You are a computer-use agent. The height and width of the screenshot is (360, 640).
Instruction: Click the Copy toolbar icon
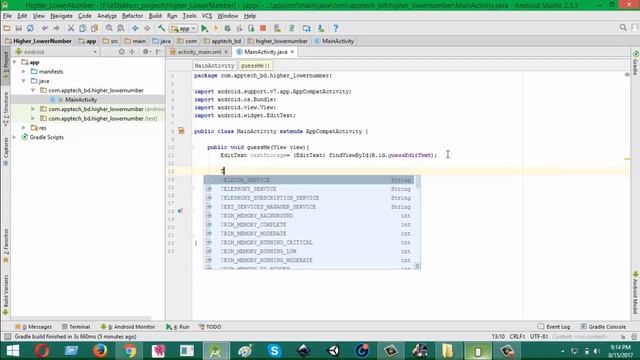pos(82,28)
